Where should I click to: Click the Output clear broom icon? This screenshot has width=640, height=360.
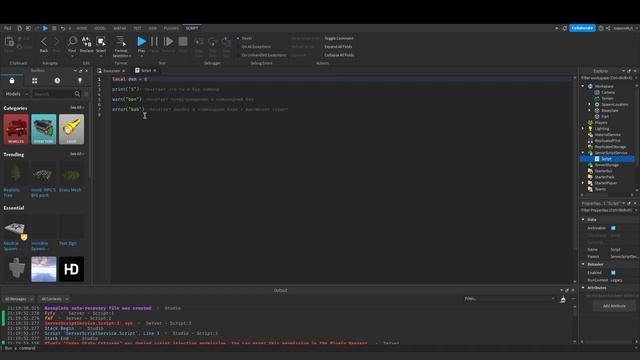pyautogui.click(x=563, y=299)
